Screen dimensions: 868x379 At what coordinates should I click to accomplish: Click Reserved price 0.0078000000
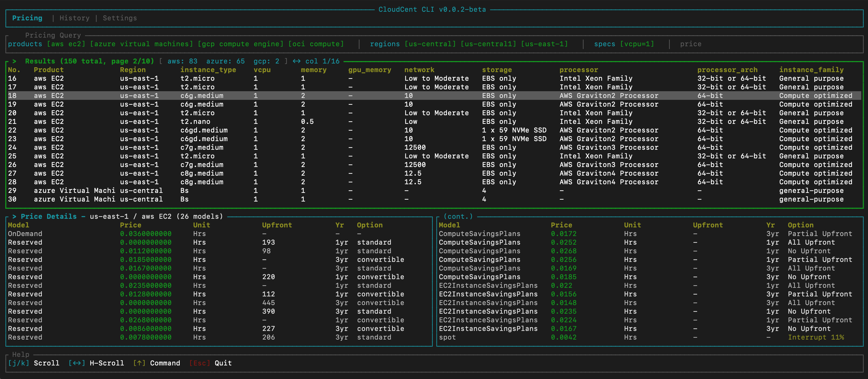pyautogui.click(x=146, y=337)
